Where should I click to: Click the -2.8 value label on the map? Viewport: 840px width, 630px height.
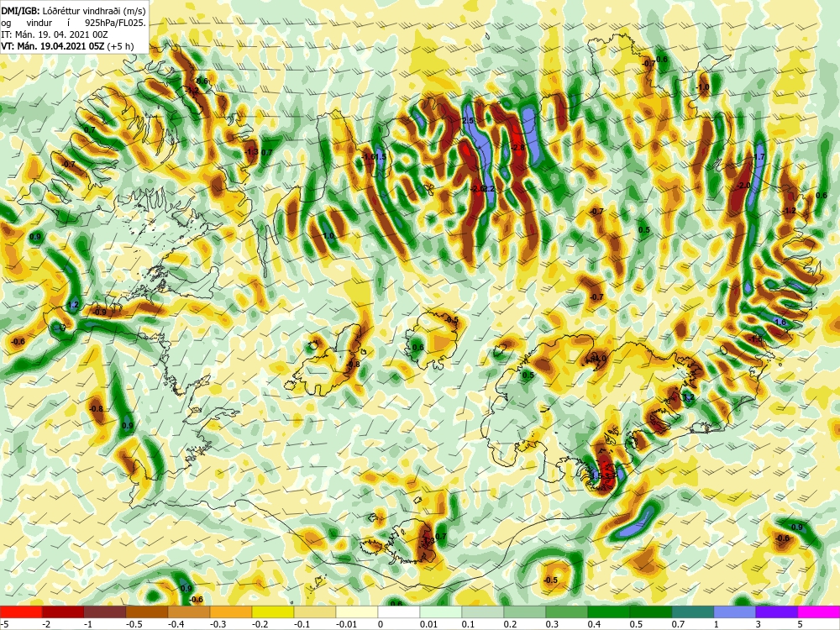coord(518,147)
